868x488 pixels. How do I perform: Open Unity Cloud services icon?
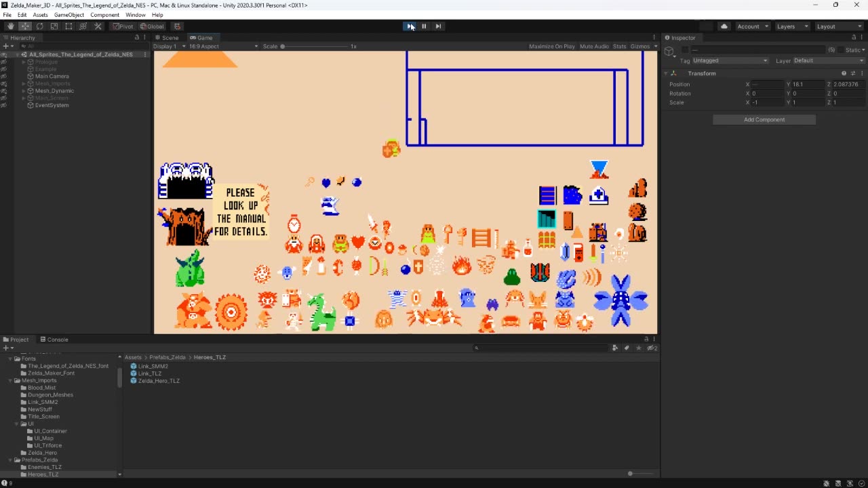pyautogui.click(x=724, y=26)
